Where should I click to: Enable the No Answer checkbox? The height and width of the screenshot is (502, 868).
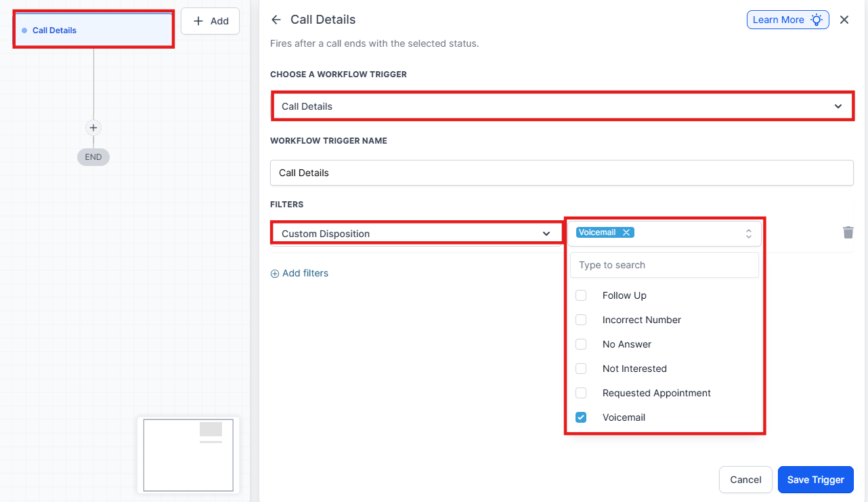click(581, 344)
